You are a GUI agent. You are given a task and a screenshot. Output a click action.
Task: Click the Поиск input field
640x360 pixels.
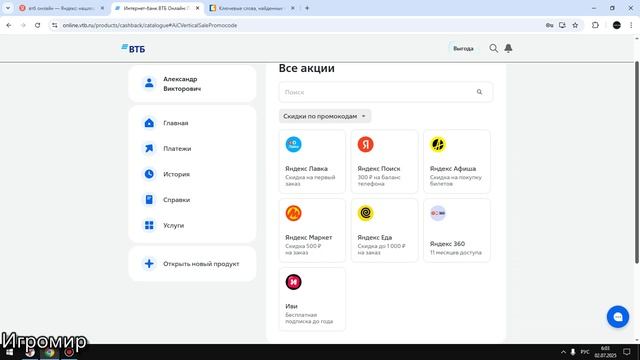coord(386,92)
